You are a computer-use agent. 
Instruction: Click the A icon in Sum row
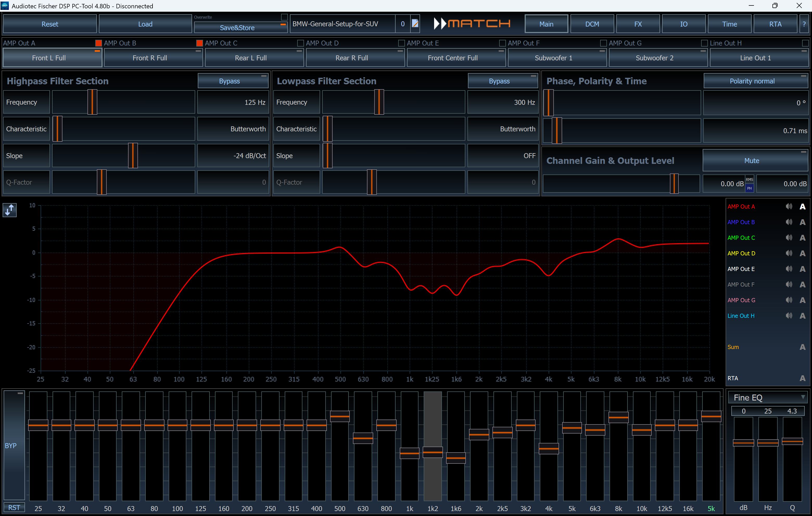(802, 347)
